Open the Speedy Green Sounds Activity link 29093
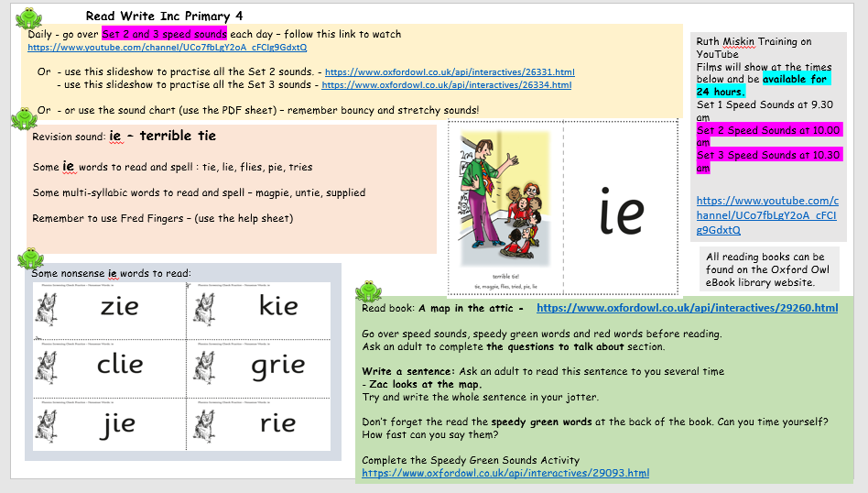This screenshot has height=493, width=868. coord(505,473)
